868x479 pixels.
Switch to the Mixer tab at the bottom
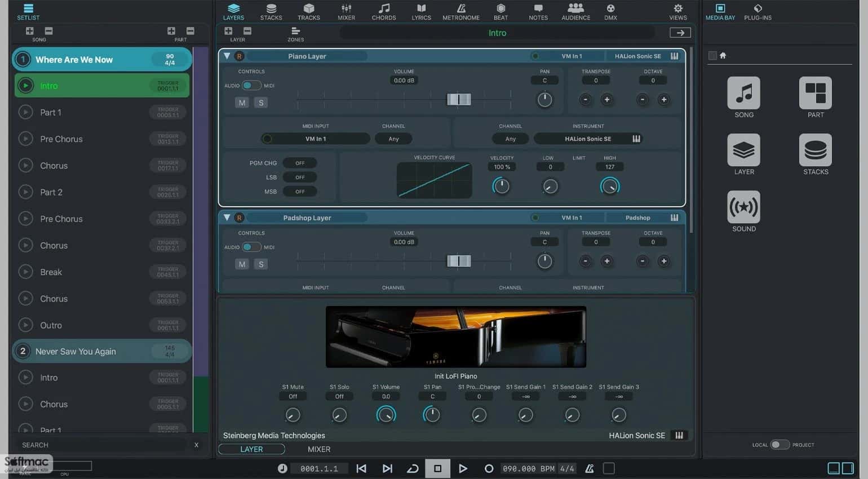click(x=319, y=449)
